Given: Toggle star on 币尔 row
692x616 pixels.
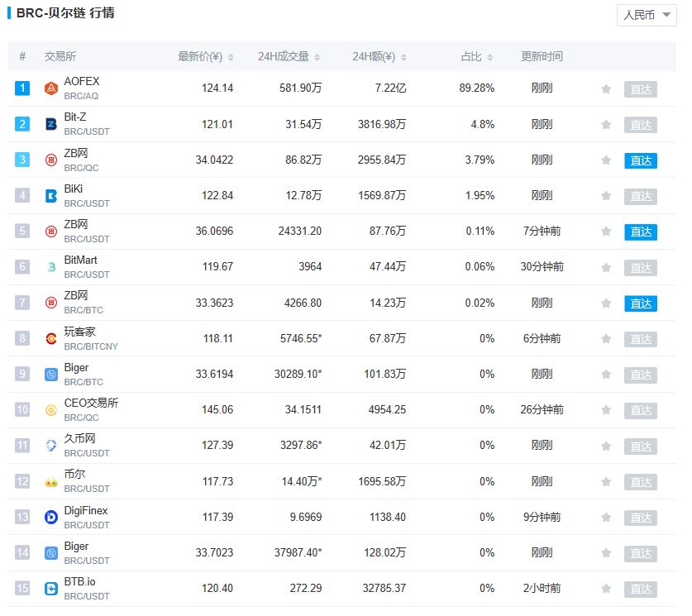Looking at the screenshot, I should [x=606, y=482].
